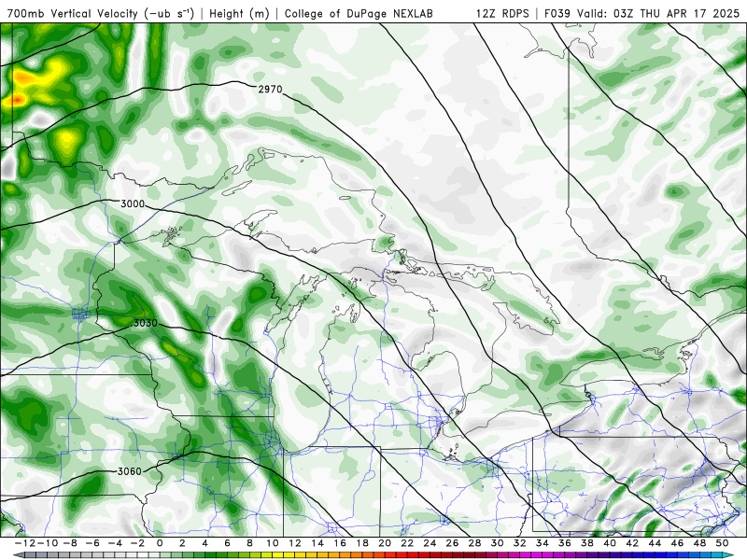Click the 40 value on the color scale

tap(610, 543)
